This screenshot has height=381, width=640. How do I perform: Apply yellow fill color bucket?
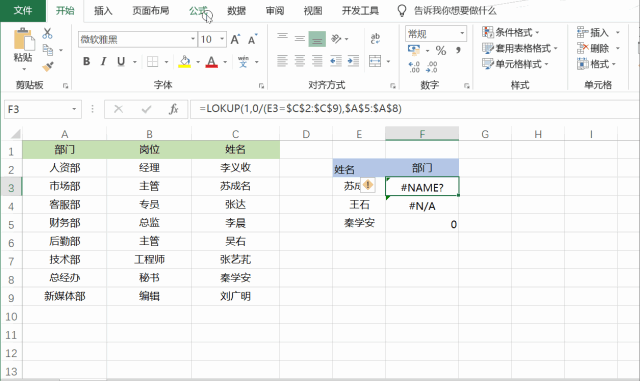[x=184, y=62]
